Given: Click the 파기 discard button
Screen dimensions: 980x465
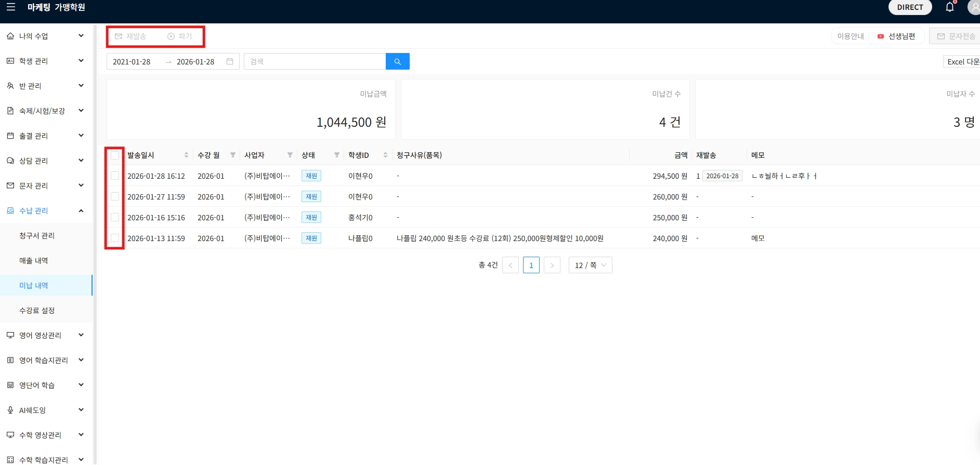Looking at the screenshot, I should tap(180, 36).
